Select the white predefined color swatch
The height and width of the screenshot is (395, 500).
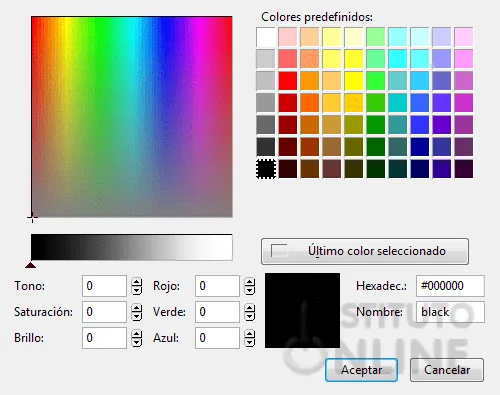coord(266,37)
